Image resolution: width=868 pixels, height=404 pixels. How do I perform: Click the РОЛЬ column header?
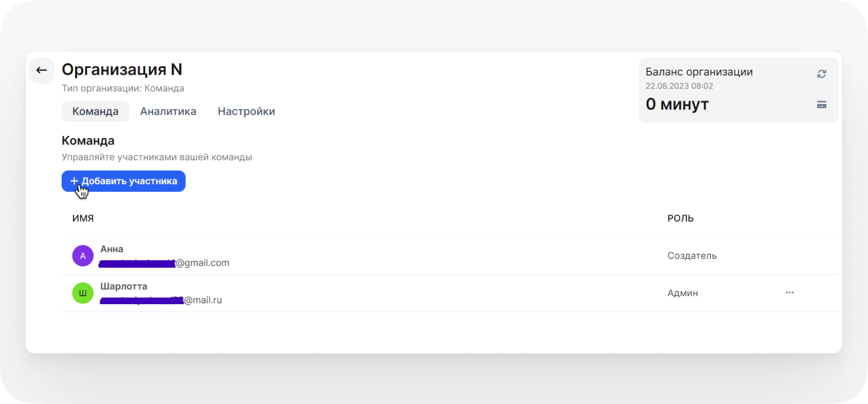(x=680, y=219)
